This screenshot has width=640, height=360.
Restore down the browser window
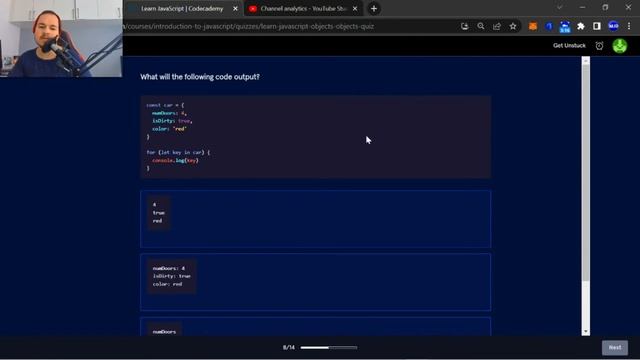[x=605, y=7]
